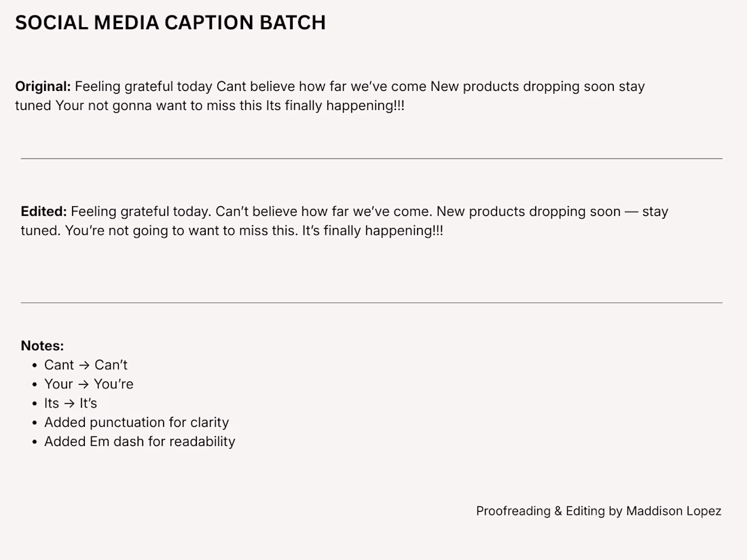Click Its in the original caption

point(274,105)
